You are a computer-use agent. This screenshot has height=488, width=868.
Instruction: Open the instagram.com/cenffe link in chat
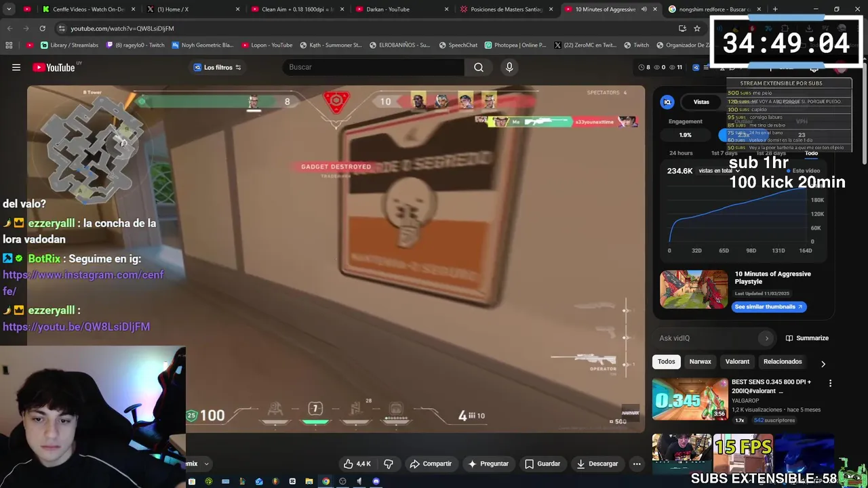coord(83,283)
